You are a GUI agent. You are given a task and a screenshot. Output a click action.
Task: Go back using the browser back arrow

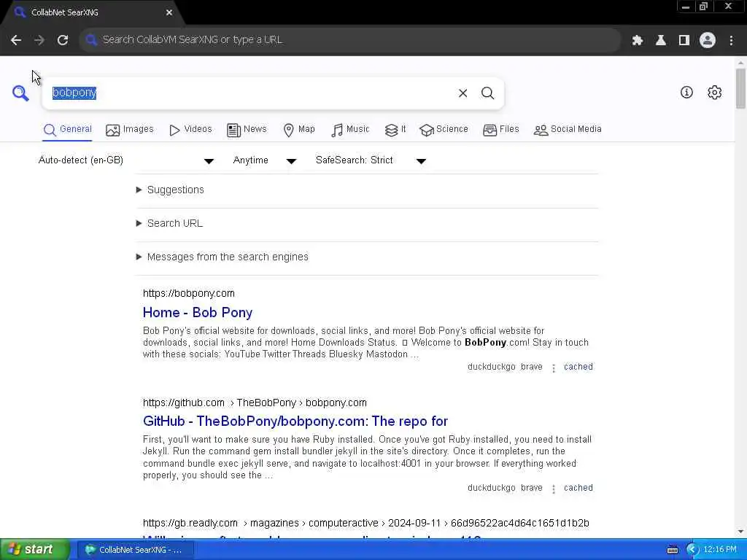(16, 40)
